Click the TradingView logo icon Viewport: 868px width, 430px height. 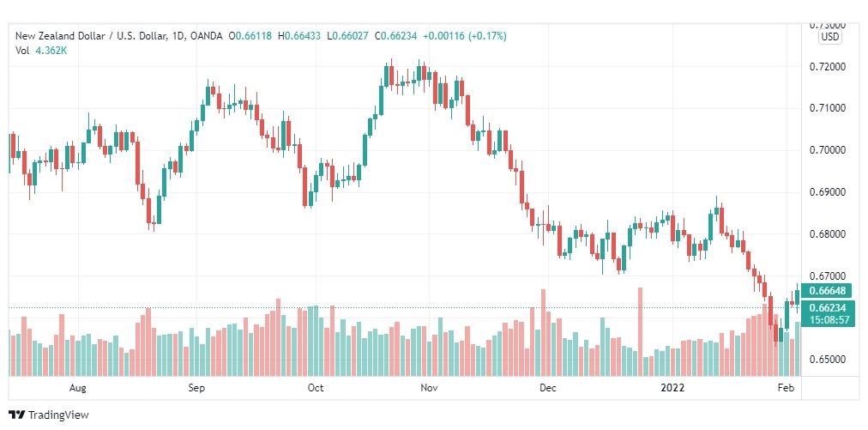[17, 415]
